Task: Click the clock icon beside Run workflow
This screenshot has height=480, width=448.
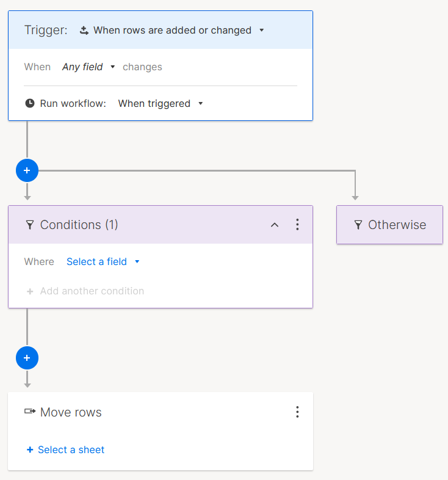Action: point(30,103)
